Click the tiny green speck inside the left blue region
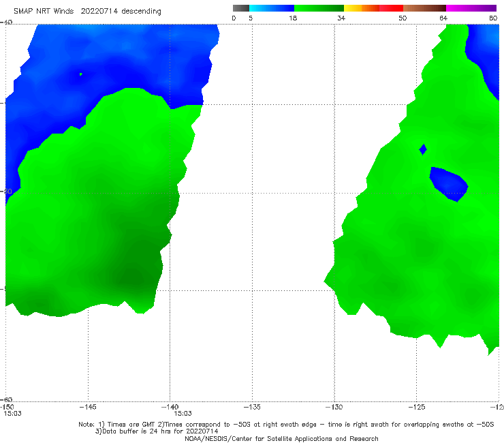Viewport: 504px width, 443px height. pos(81,74)
